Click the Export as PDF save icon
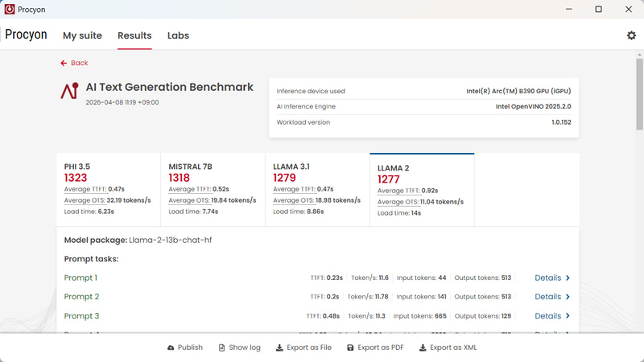The width and height of the screenshot is (644, 362). click(x=350, y=348)
